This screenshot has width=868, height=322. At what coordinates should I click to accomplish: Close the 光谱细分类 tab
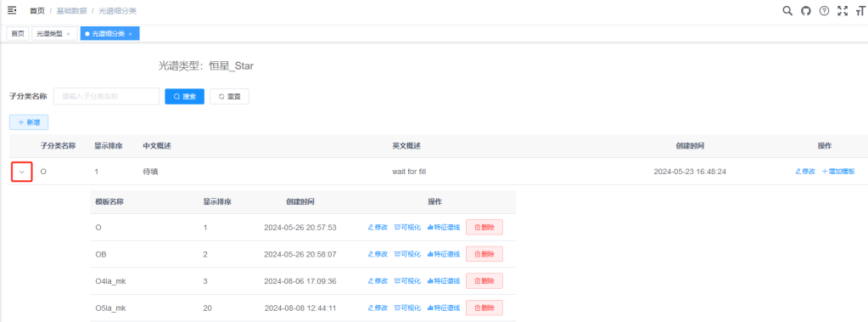pos(130,34)
